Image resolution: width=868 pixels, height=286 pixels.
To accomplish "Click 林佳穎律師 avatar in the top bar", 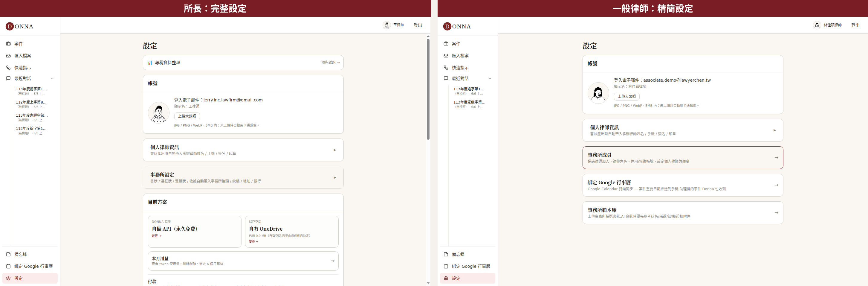I will pyautogui.click(x=817, y=25).
